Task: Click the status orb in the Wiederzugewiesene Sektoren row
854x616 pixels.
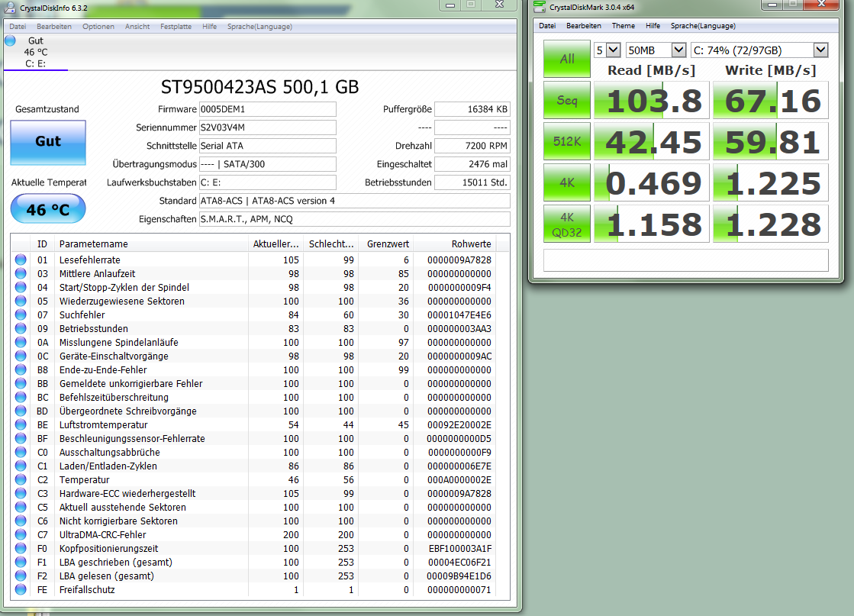Action: point(21,301)
